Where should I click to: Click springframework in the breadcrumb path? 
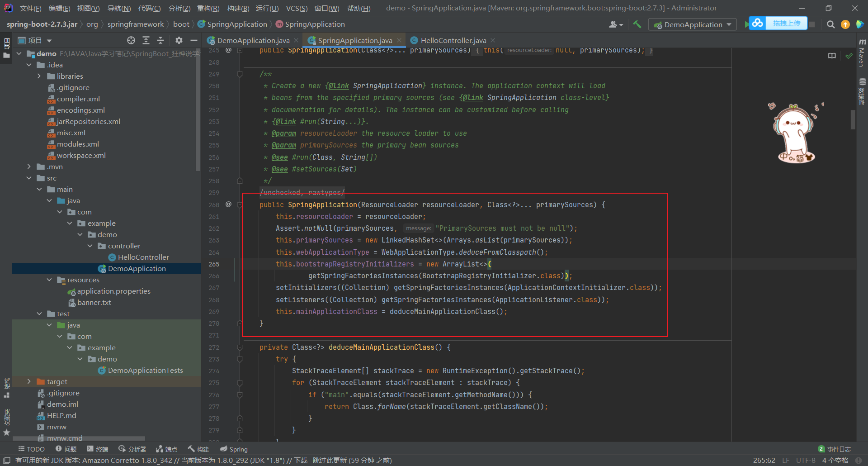point(136,24)
